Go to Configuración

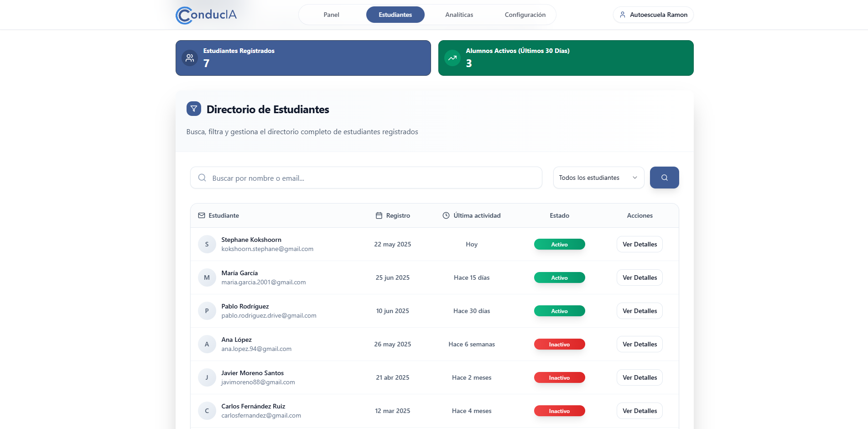point(525,15)
